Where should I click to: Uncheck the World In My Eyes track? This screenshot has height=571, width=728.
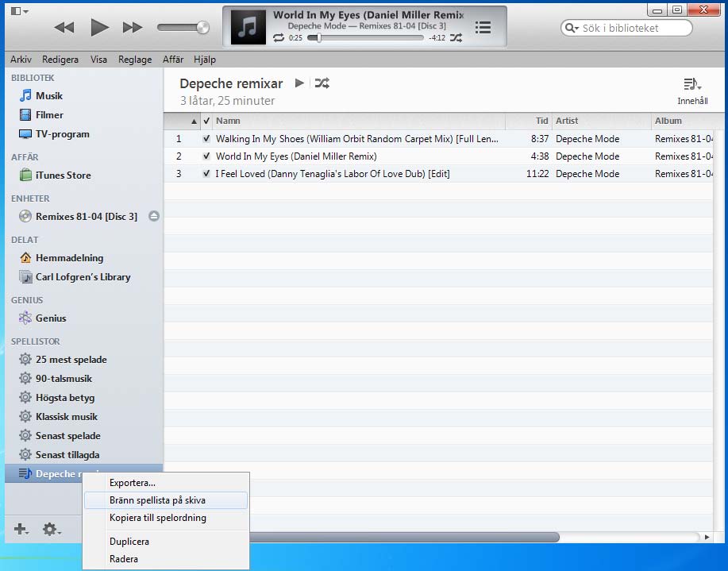pos(206,156)
